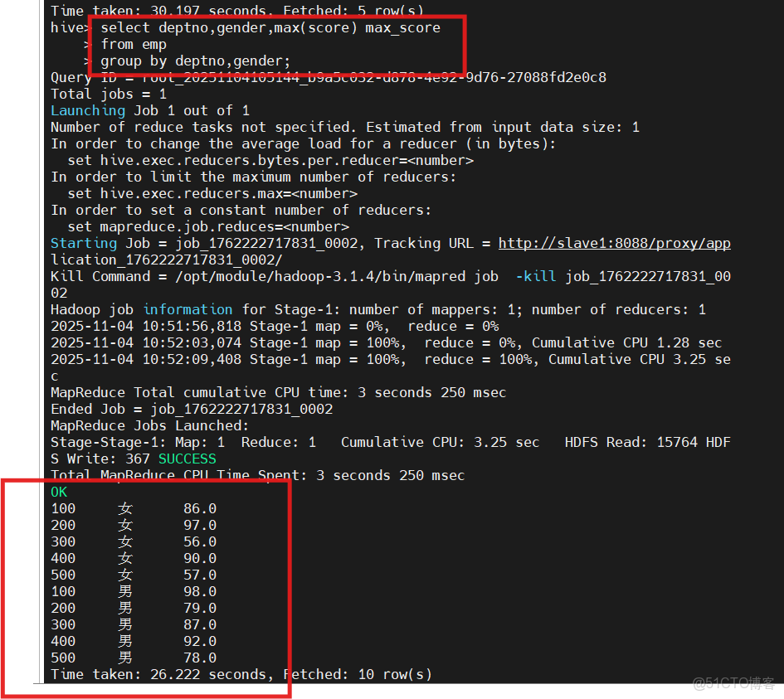This screenshot has width=784, height=699.
Task: Click the 'from emp' query line
Action: (134, 45)
